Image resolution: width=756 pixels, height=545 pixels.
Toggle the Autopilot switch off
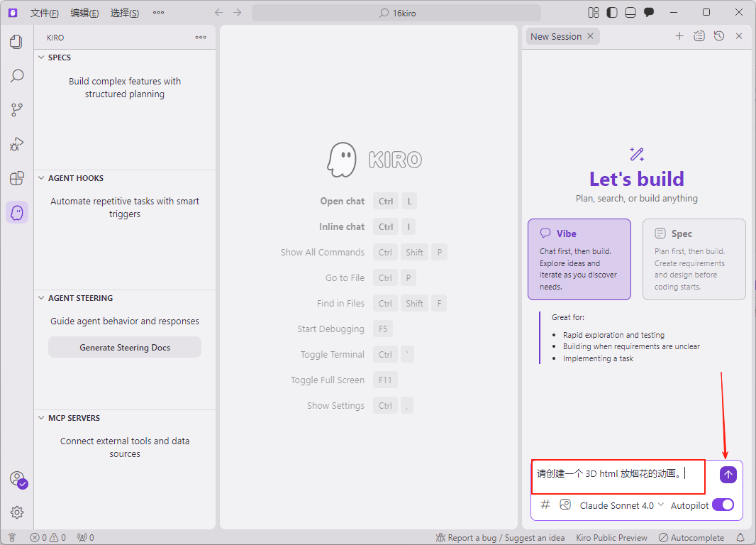tap(723, 505)
